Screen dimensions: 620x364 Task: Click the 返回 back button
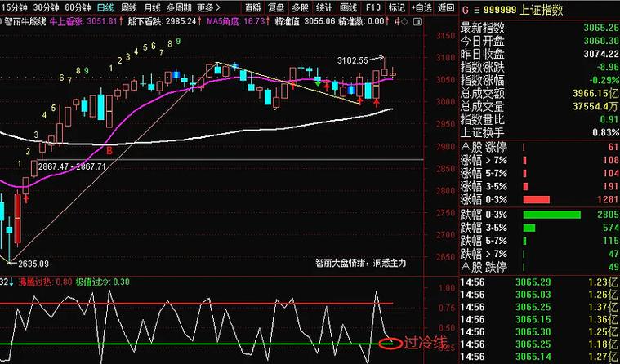click(x=446, y=7)
